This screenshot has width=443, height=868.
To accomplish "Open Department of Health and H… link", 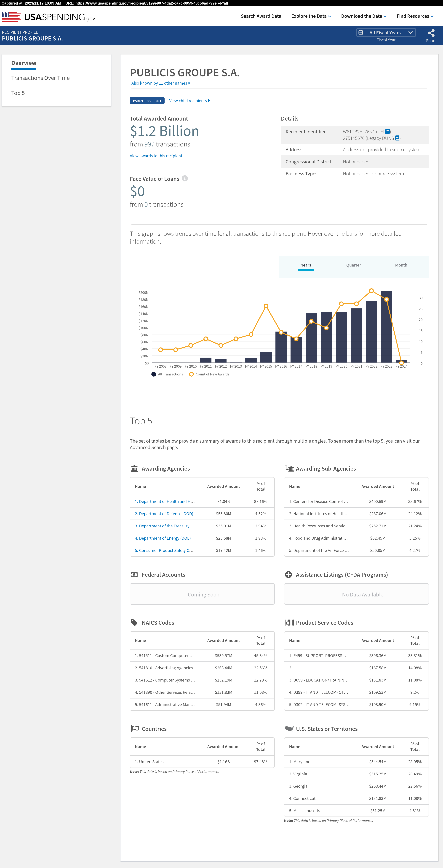I will [165, 502].
